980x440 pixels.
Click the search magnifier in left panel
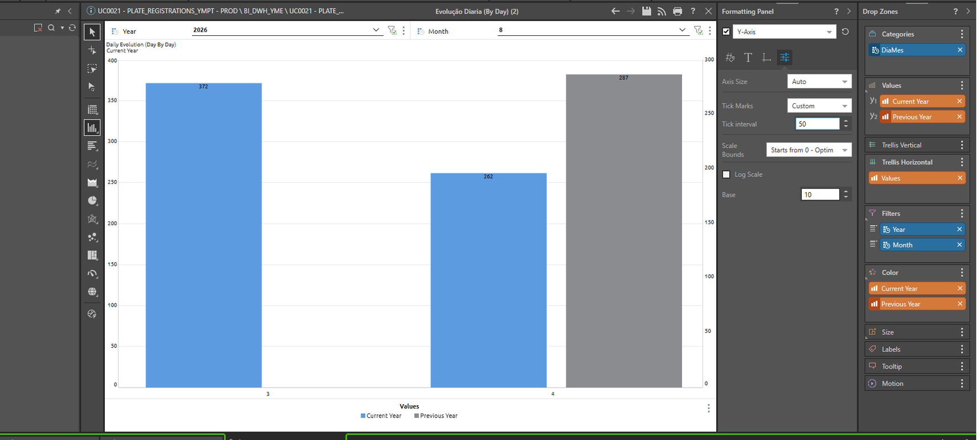[x=51, y=27]
